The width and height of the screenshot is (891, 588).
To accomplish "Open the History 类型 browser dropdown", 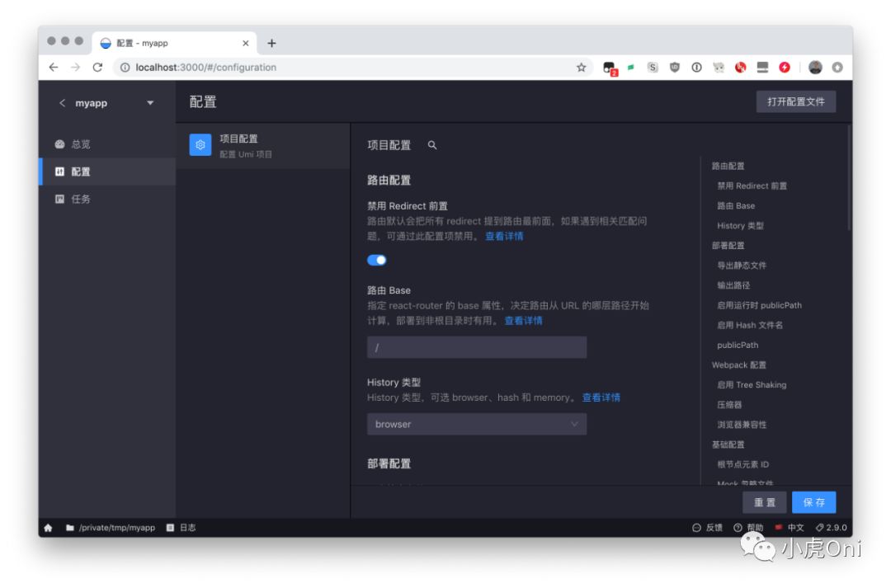I will 477,425.
